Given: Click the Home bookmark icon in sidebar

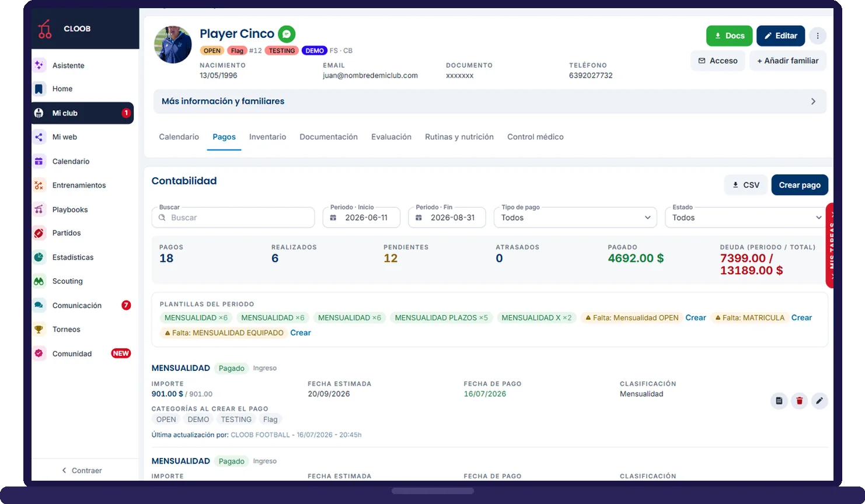Looking at the screenshot, I should pos(39,89).
